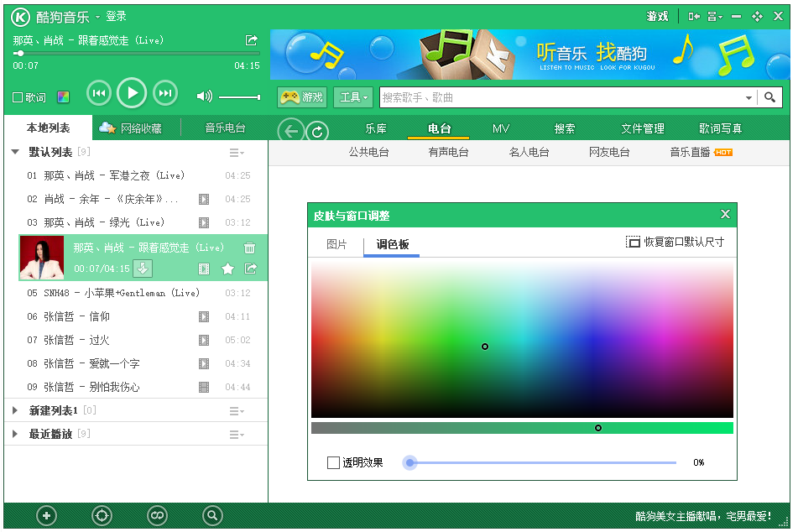The height and width of the screenshot is (532, 798).
Task: Open the 乐库 tab
Action: tap(376, 128)
